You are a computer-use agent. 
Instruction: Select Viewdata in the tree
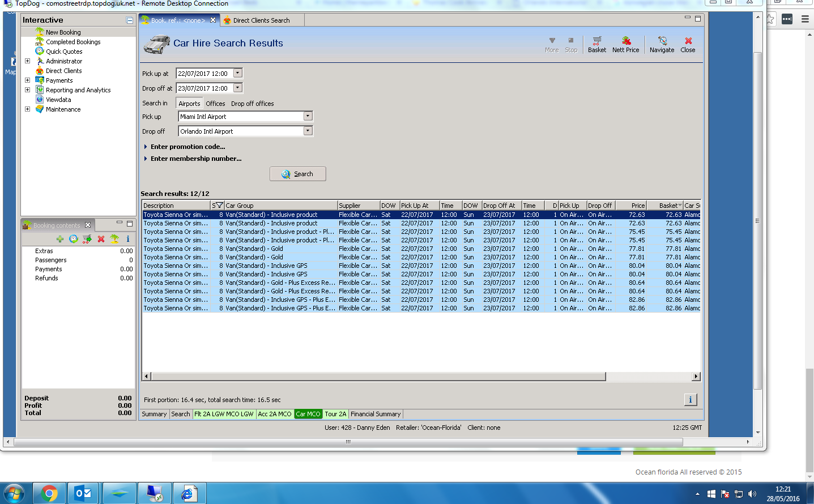[x=58, y=100]
